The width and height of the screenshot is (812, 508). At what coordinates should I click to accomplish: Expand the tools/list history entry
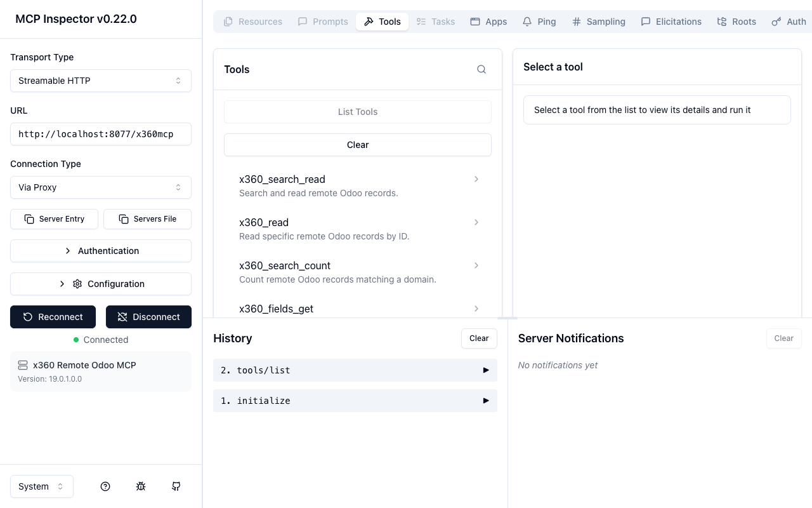[x=355, y=370]
